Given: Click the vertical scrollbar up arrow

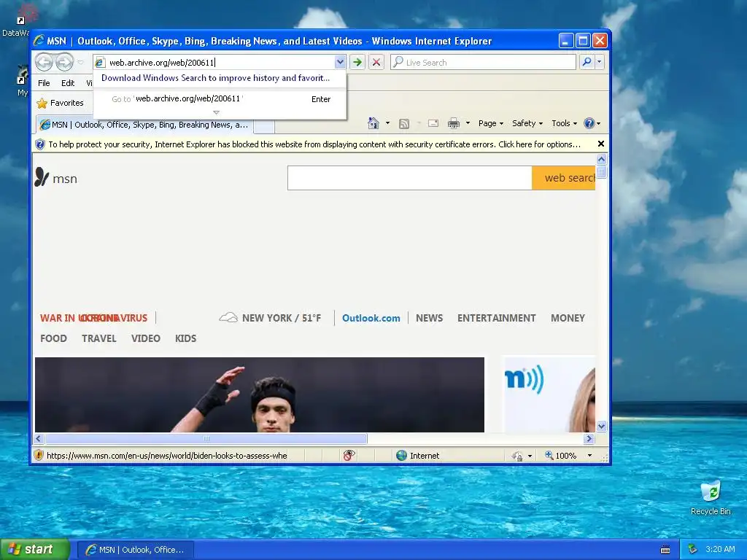Looking at the screenshot, I should pos(601,160).
